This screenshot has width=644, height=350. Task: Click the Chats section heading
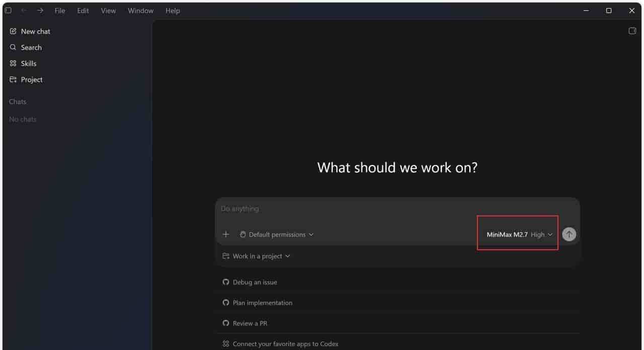pos(18,102)
